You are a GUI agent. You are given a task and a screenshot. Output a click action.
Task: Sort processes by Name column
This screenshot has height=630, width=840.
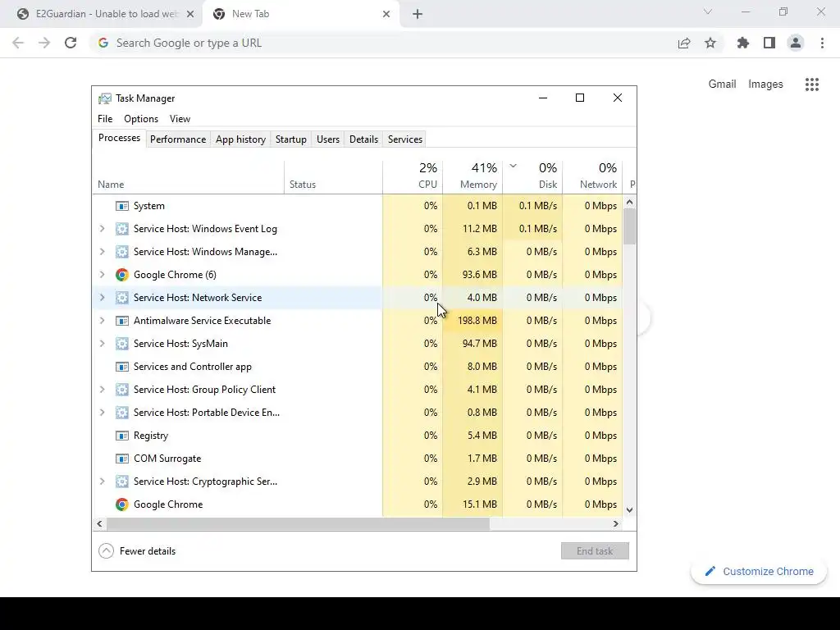[188, 177]
